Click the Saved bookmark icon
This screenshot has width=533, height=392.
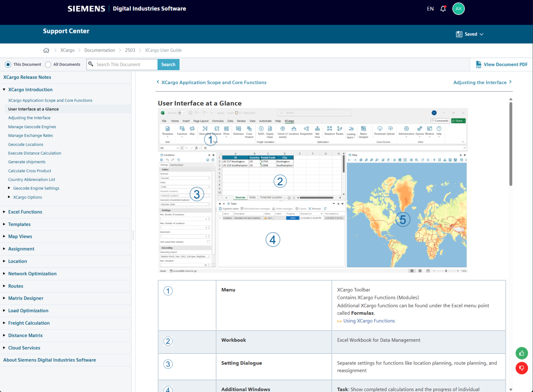point(459,34)
